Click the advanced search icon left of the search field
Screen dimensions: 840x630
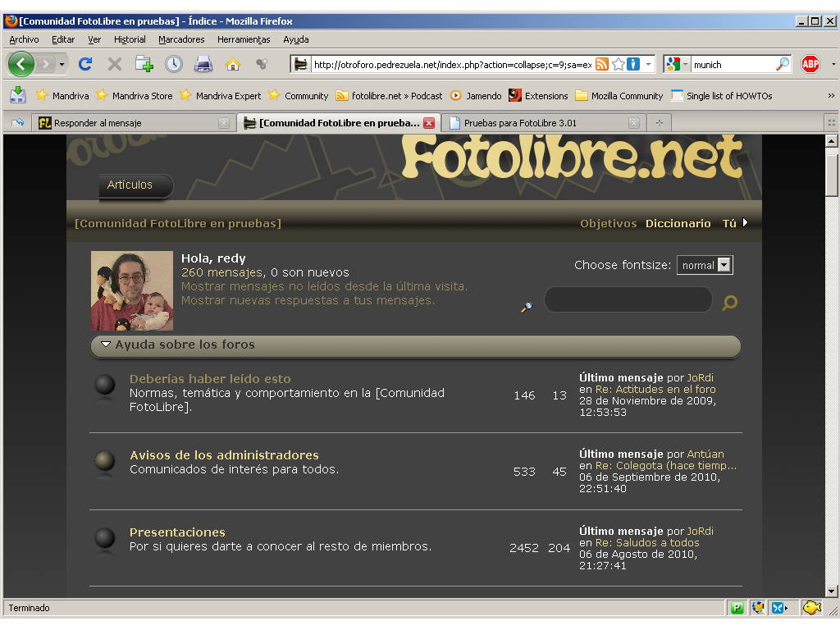pos(527,307)
